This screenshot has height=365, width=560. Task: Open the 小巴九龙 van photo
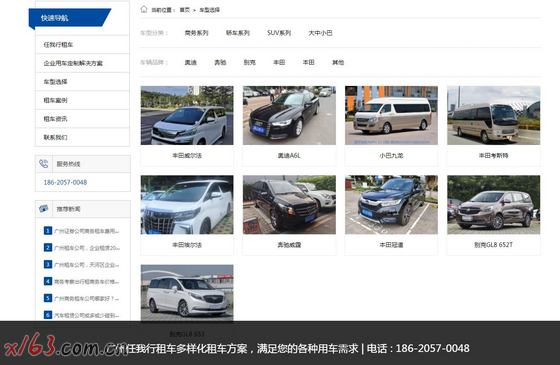tap(391, 115)
